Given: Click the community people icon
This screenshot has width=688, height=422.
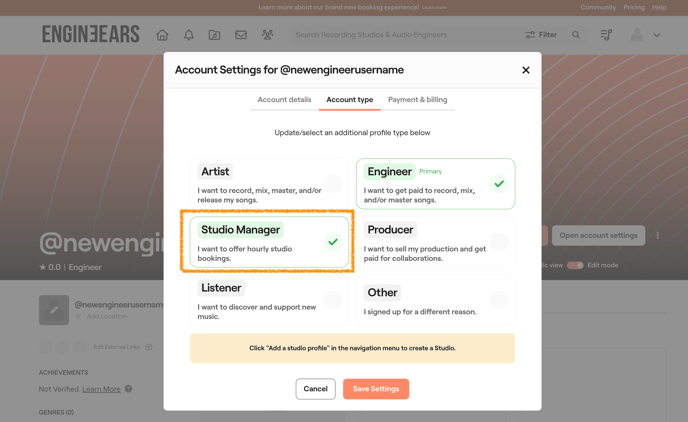Looking at the screenshot, I should coord(267,35).
